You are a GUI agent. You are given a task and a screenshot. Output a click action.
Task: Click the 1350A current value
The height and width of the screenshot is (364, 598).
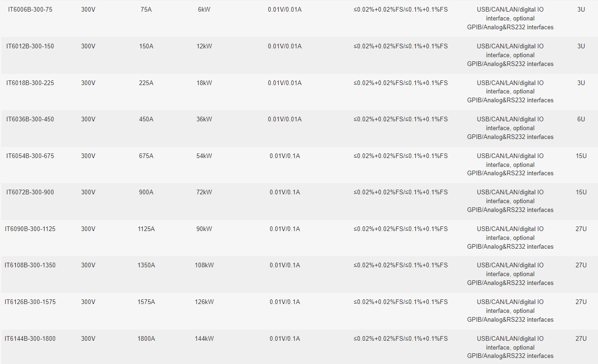tap(146, 265)
